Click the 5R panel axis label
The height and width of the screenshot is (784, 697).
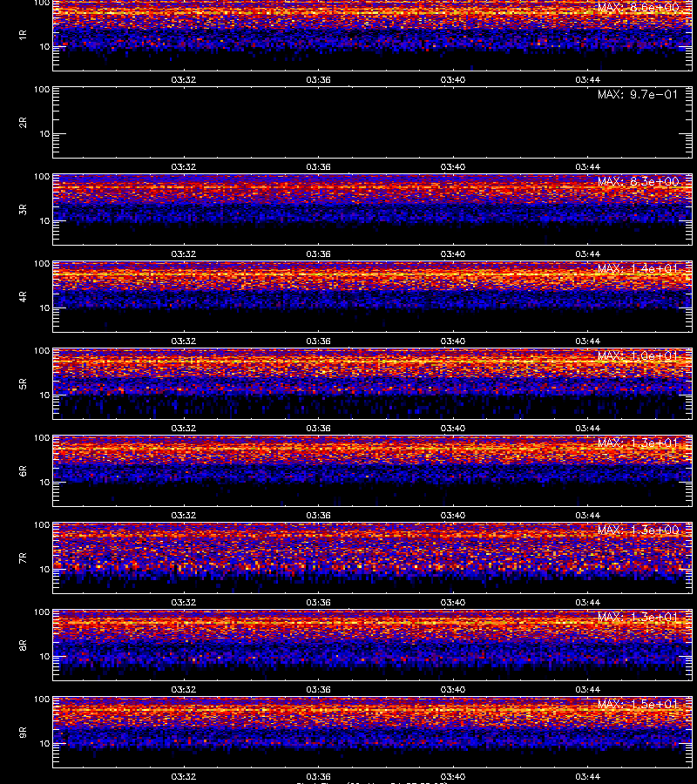(23, 383)
